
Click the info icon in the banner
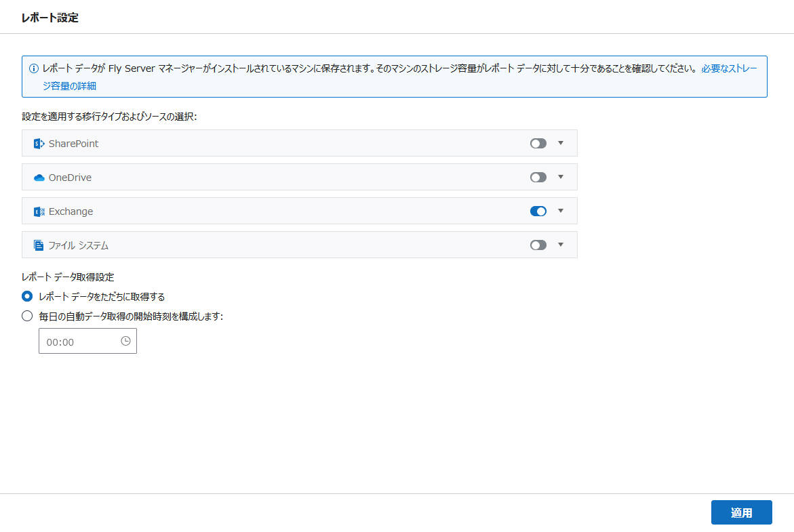33,68
